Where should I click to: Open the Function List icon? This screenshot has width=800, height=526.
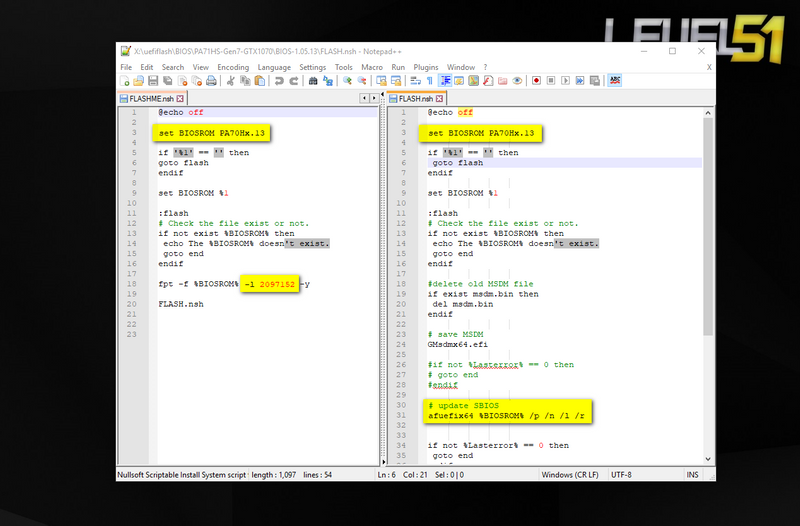click(488, 81)
